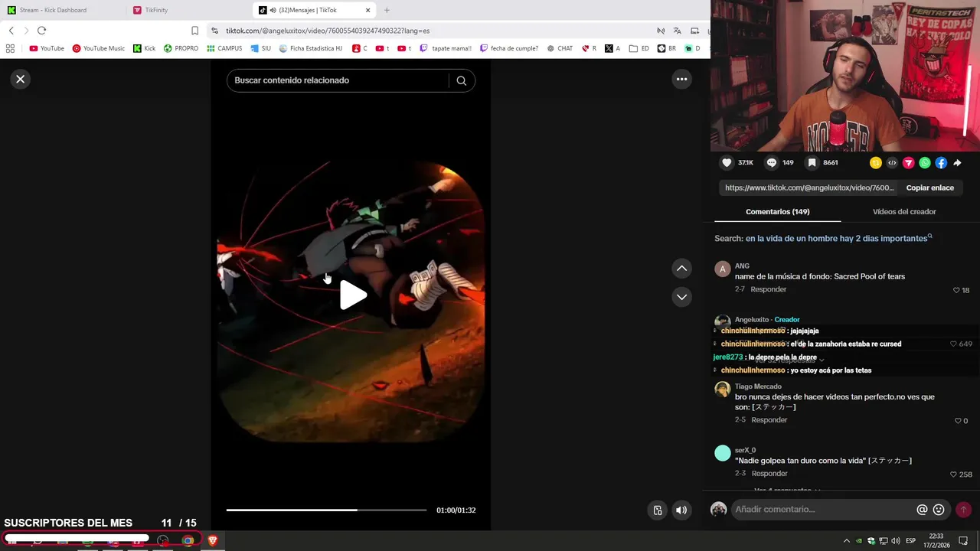Open Windows notification center icon
This screenshot has height=551, width=980.
[x=964, y=541]
